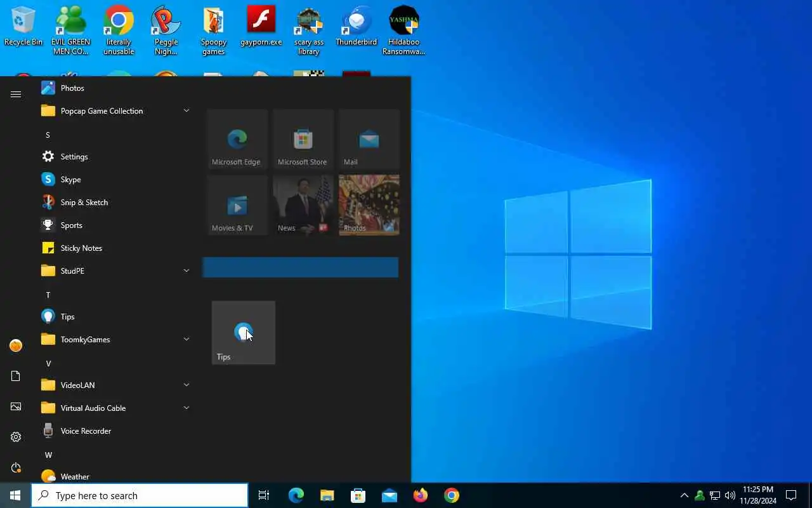
Task: Open the News live tile
Action: coord(303,205)
